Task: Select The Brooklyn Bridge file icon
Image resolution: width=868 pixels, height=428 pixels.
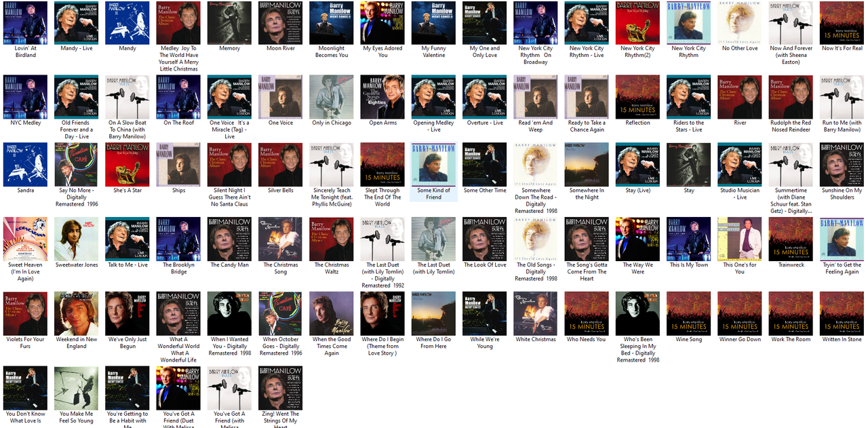Action: coord(178,239)
